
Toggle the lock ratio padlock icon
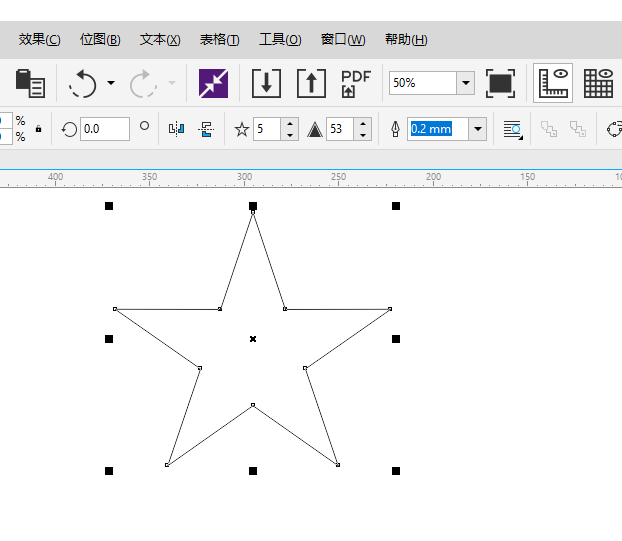tap(38, 129)
